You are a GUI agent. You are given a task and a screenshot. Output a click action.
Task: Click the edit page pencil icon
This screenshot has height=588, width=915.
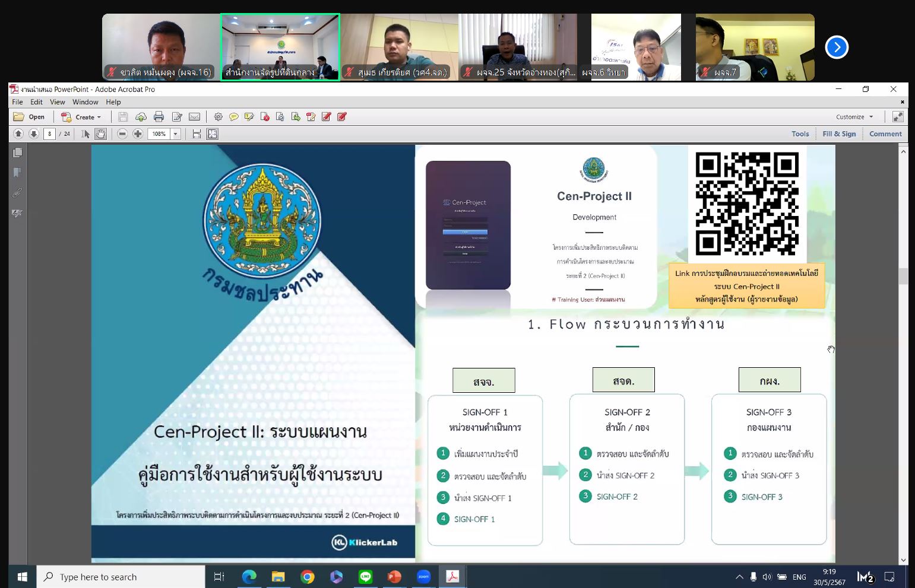coord(177,117)
